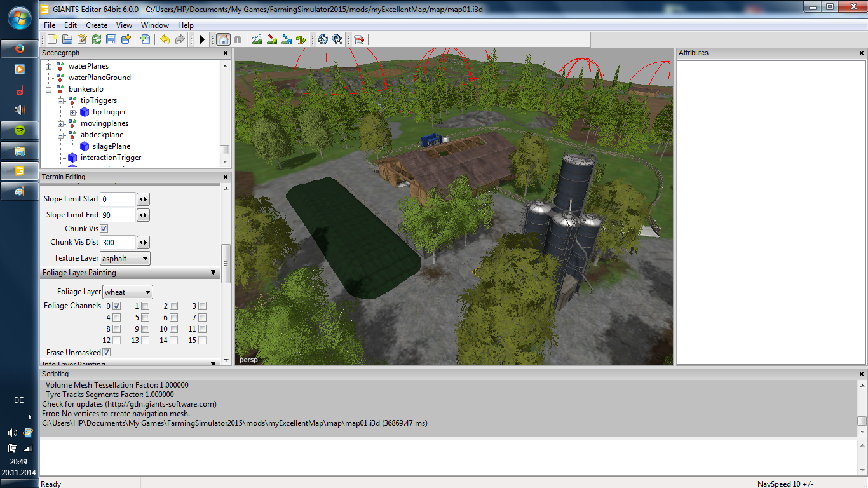Viewport: 868px width, 488px height.
Task: Open Spotify from the Windows taskbar
Action: [x=20, y=130]
